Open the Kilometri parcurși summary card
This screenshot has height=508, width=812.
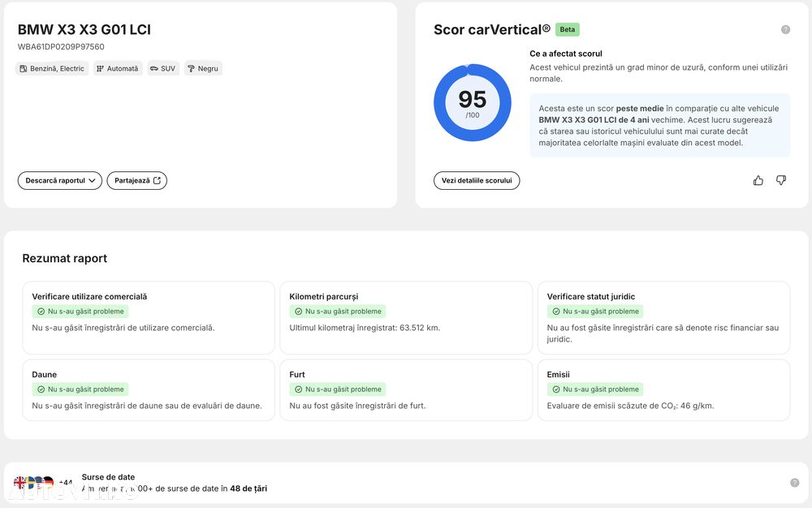click(x=406, y=317)
